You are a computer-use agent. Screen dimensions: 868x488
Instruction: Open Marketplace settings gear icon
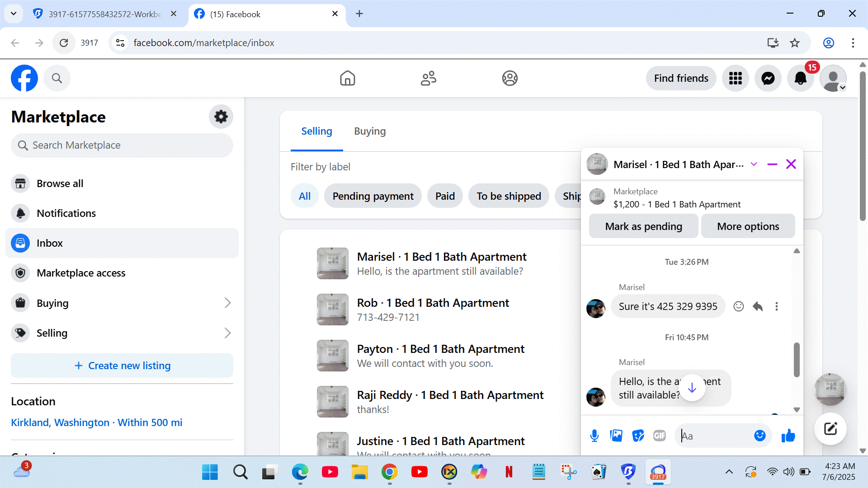[x=221, y=117]
